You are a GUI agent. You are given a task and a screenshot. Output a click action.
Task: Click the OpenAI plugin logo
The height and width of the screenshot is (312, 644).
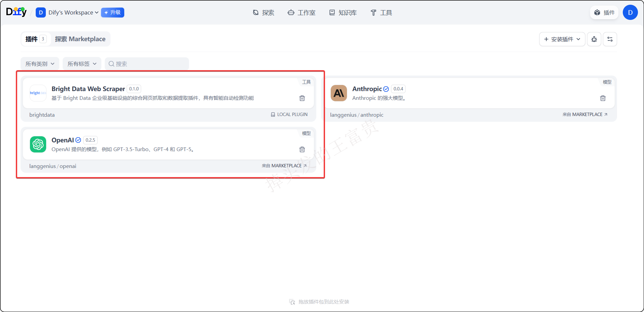click(38, 144)
